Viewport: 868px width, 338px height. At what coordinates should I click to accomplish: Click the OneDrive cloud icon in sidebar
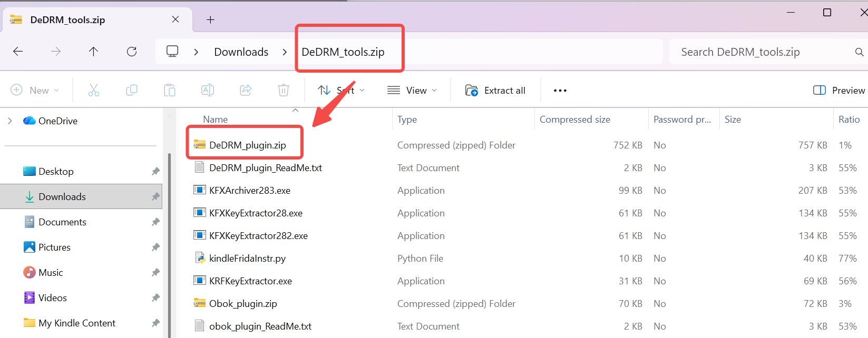30,121
